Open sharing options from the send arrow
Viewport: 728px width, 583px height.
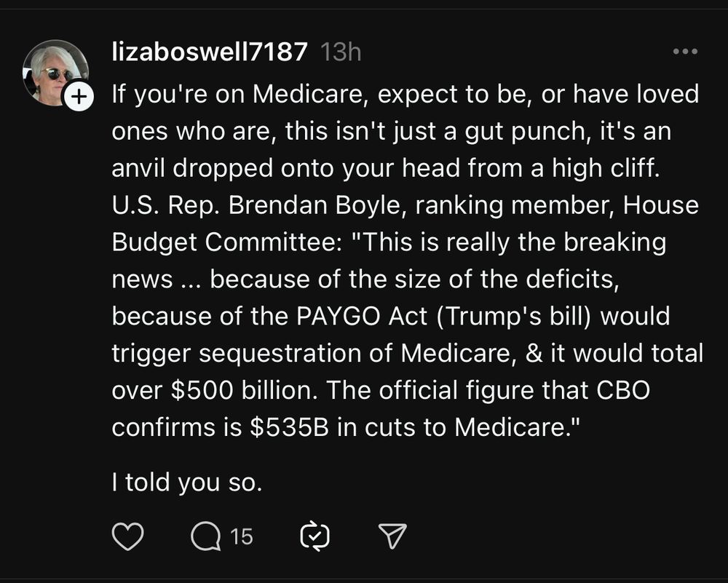[392, 537]
